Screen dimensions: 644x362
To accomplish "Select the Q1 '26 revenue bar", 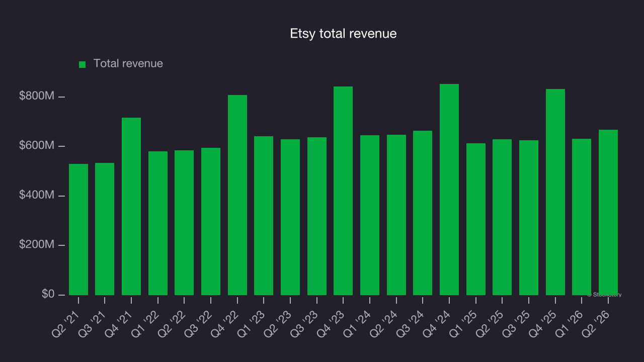I will tap(582, 217).
